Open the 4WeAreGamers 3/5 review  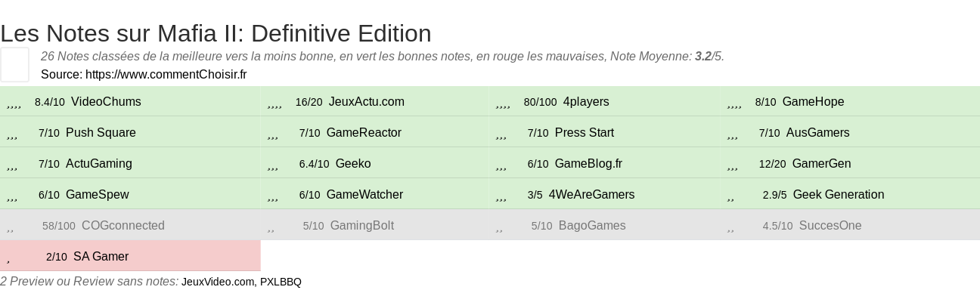pyautogui.click(x=604, y=195)
